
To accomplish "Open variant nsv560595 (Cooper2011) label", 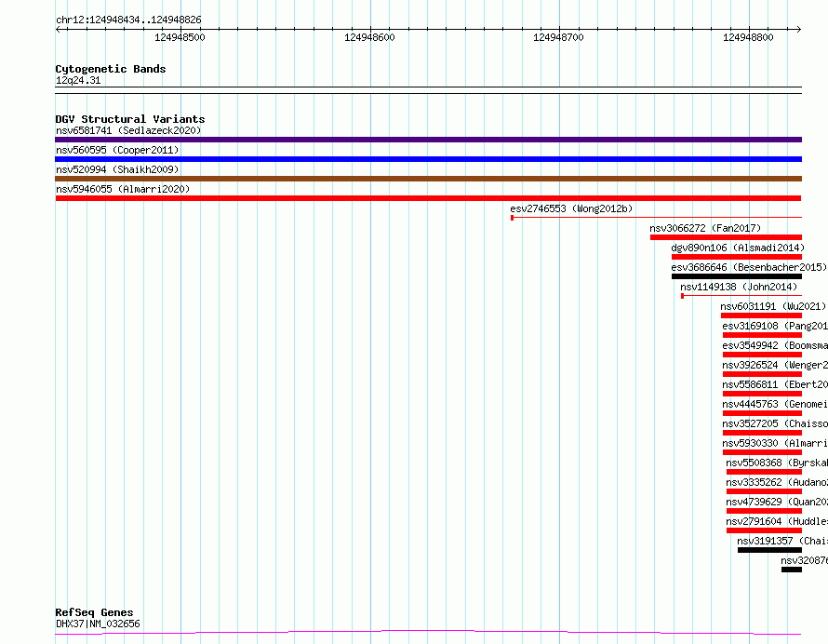I will tap(117, 150).
